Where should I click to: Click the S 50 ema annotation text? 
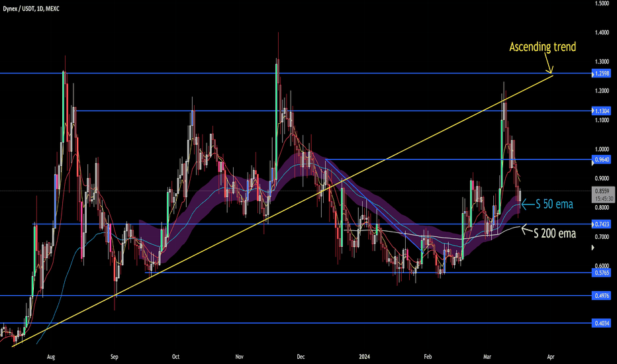click(554, 205)
